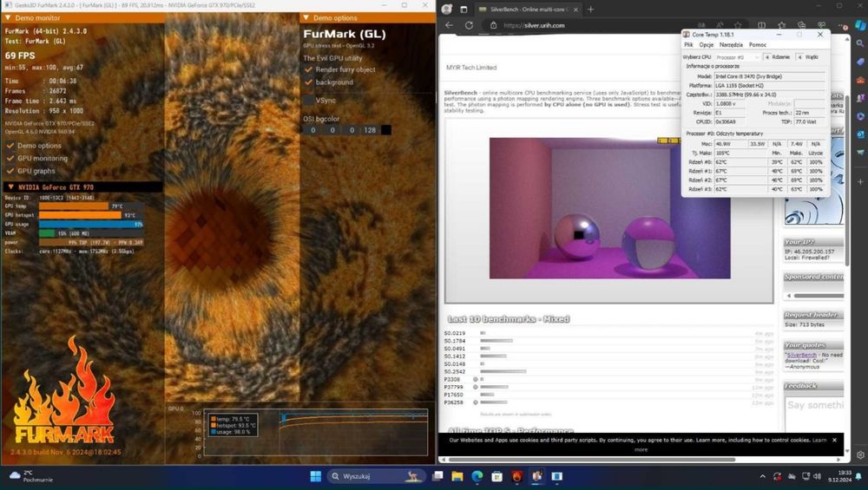The height and width of the screenshot is (490, 868).
Task: Open the weather widget showing 2°C
Action: click(33, 476)
